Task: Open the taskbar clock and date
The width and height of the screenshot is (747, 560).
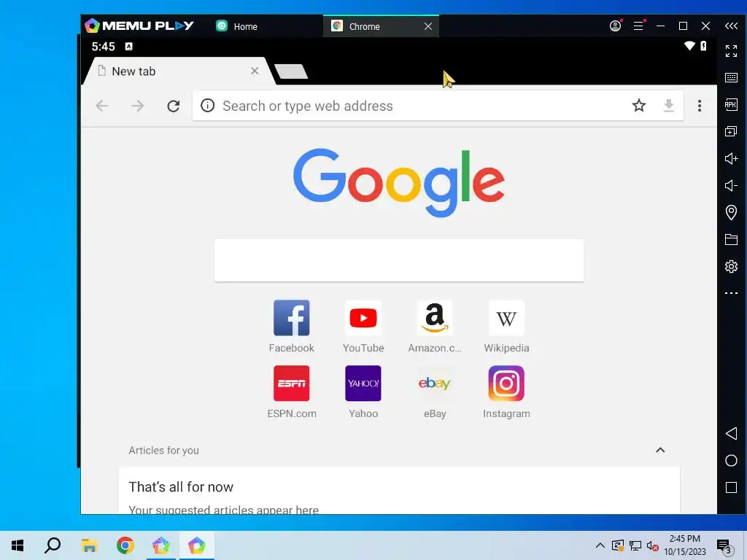Action: click(x=684, y=545)
